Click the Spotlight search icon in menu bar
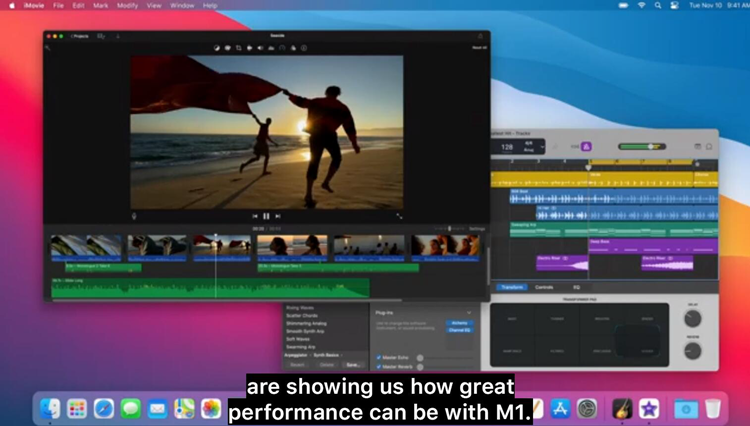The image size is (750, 426). click(x=658, y=5)
